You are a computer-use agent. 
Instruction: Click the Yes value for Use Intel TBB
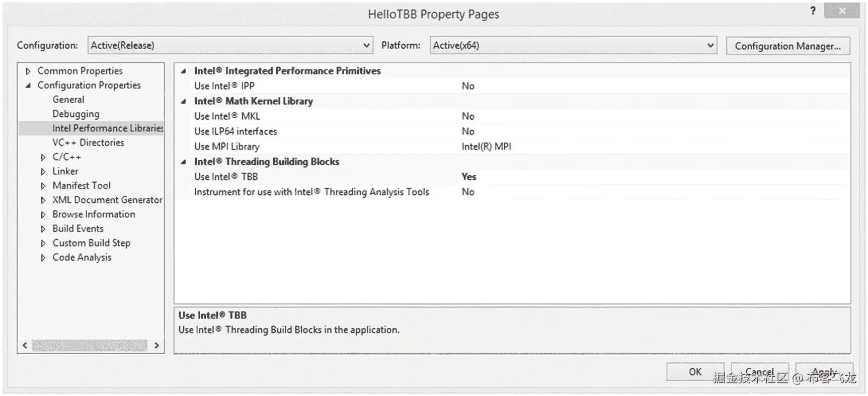click(x=468, y=177)
